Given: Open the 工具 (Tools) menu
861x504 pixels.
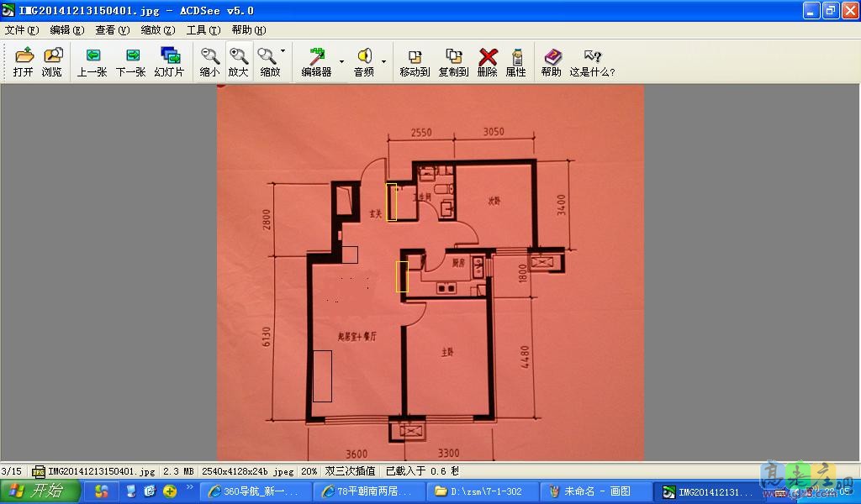Looking at the screenshot, I should (x=202, y=29).
